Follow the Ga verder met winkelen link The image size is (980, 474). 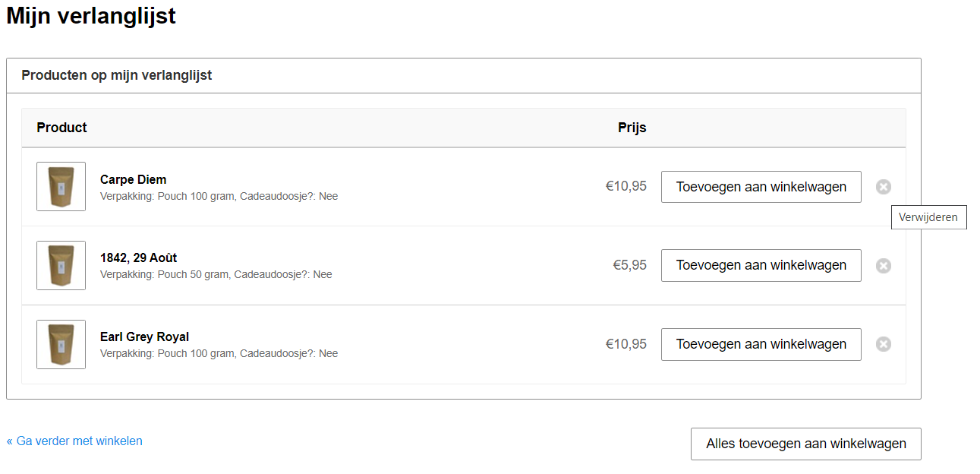74,441
